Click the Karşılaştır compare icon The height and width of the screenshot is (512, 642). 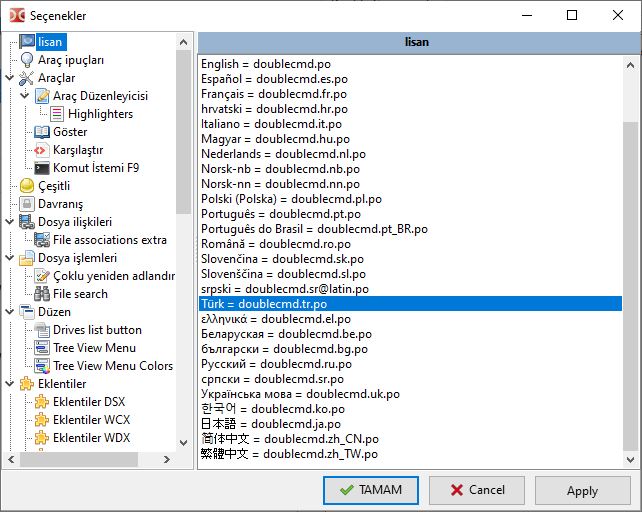coord(42,150)
